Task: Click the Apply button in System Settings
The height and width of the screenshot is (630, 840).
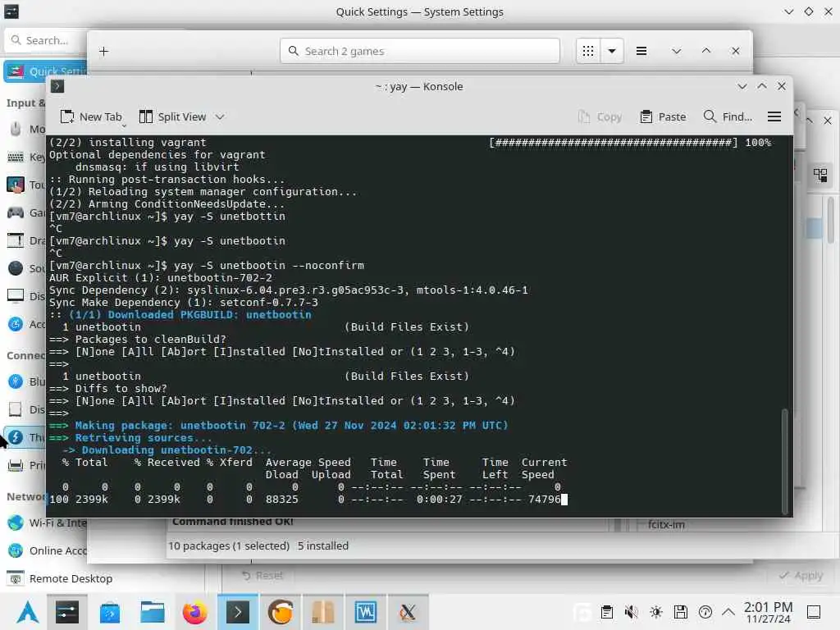Action: pyautogui.click(x=801, y=575)
